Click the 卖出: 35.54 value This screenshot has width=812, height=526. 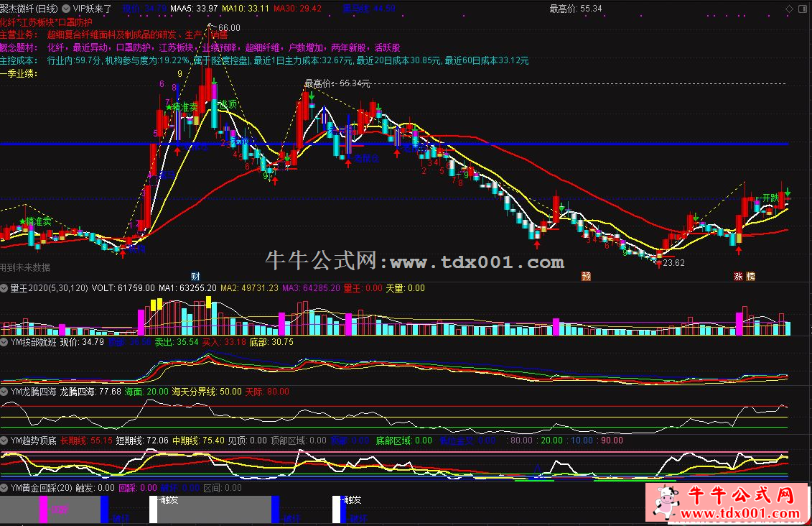tap(177, 342)
